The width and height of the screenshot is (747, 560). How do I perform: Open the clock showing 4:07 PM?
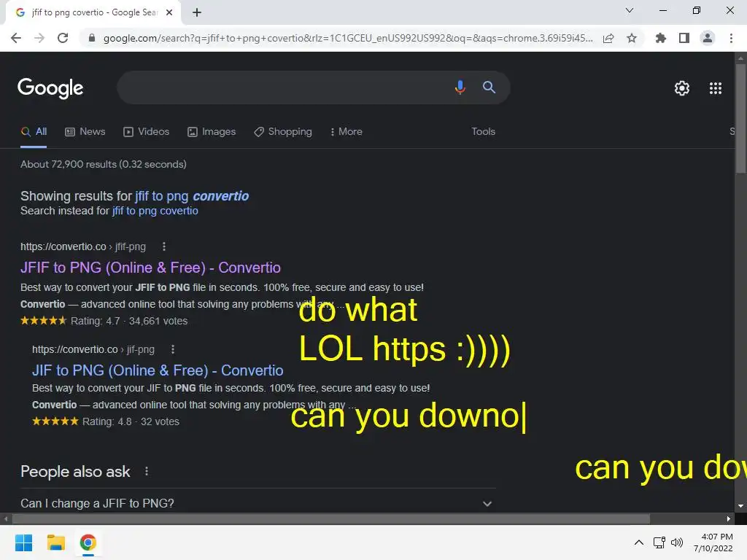(713, 542)
